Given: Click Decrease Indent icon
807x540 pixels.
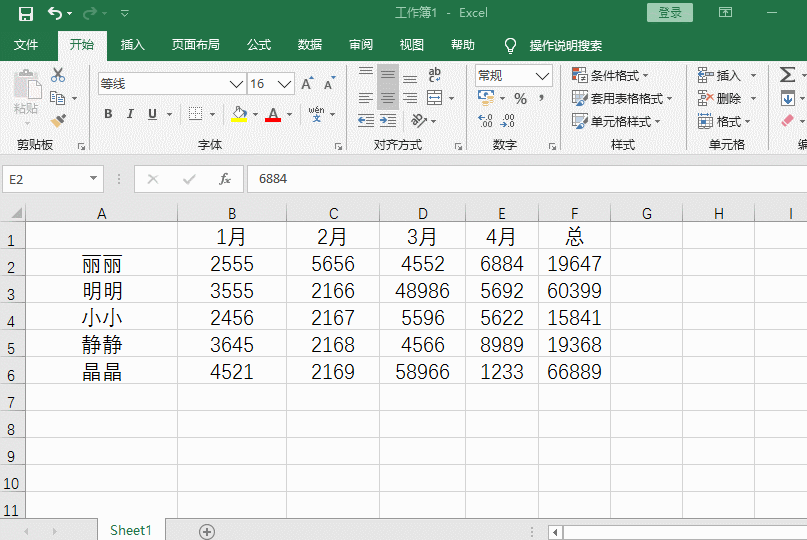Looking at the screenshot, I should 366,121.
